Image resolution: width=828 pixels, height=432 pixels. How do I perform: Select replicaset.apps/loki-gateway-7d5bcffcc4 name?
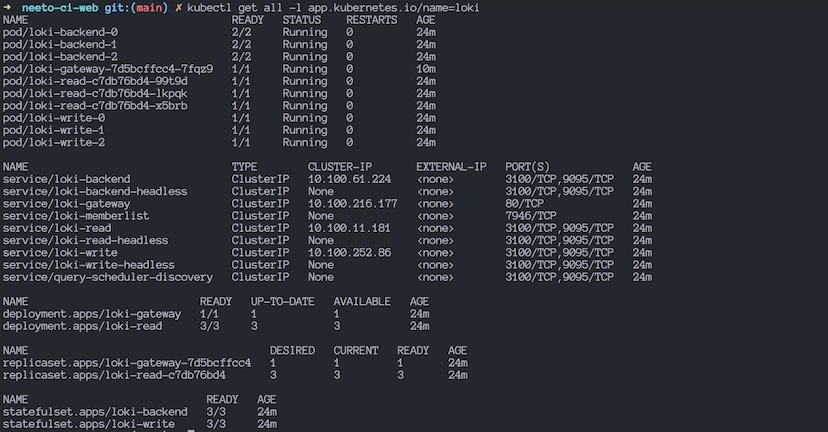click(127, 363)
